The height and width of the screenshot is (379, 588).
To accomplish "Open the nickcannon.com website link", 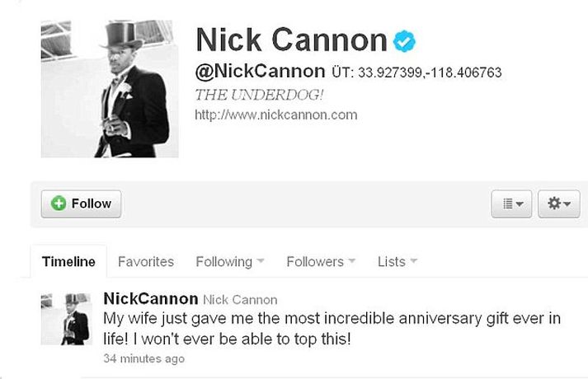I will (x=276, y=115).
